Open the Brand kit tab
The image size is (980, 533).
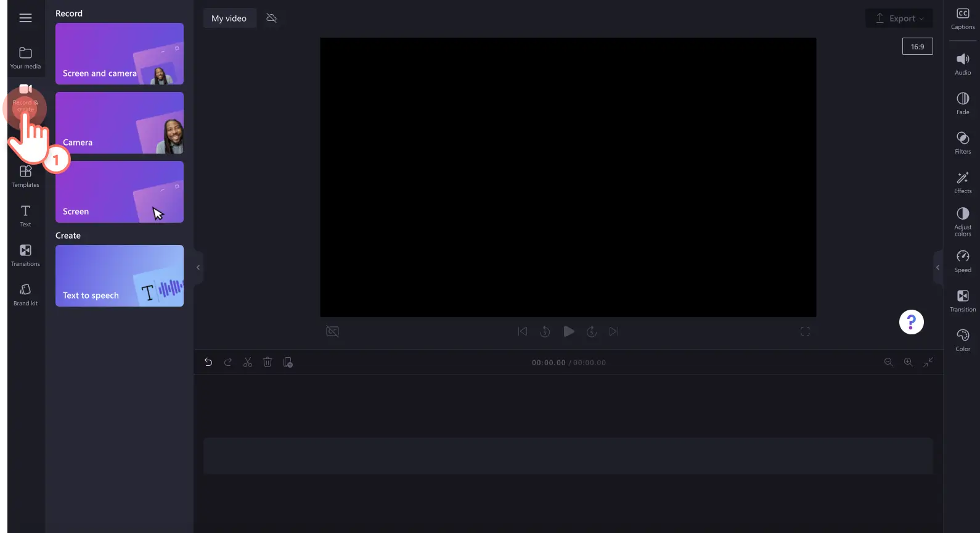pos(25,295)
